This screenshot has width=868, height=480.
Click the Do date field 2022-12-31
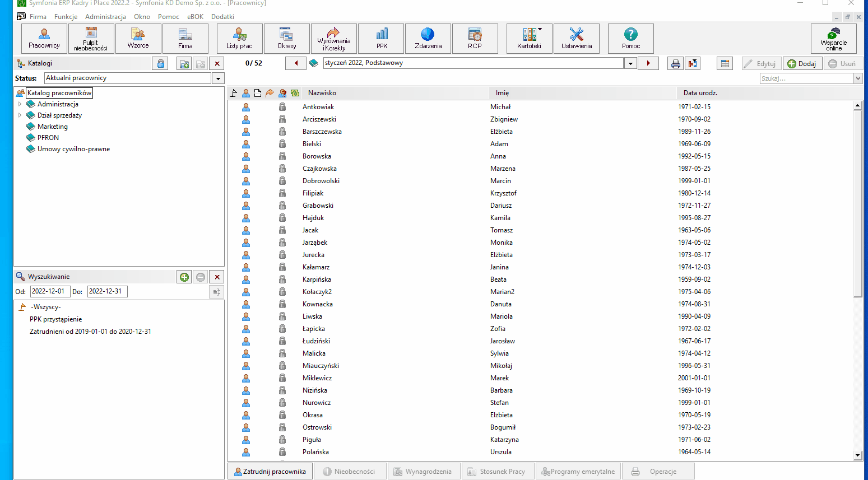pyautogui.click(x=107, y=291)
